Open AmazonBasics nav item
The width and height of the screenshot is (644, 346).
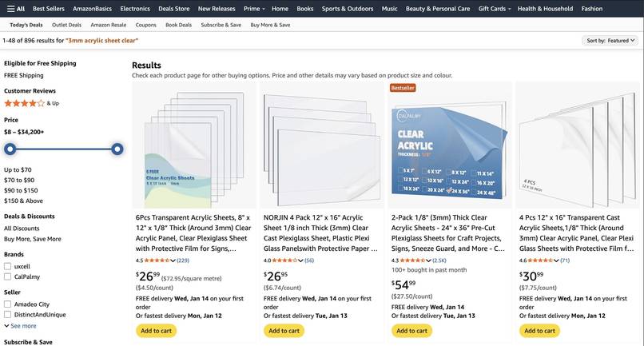[92, 9]
